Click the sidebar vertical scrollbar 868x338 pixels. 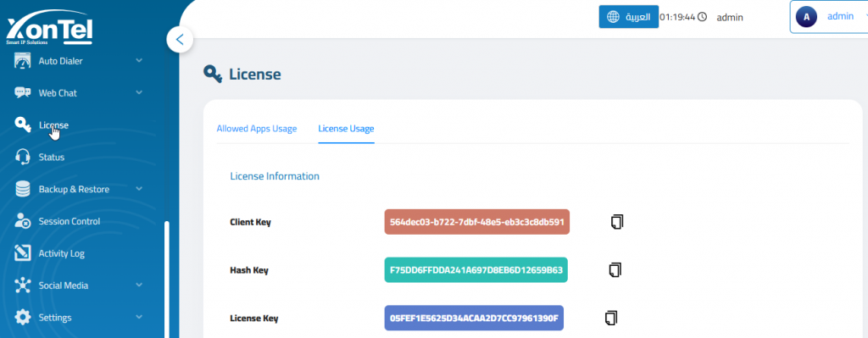coord(167,280)
